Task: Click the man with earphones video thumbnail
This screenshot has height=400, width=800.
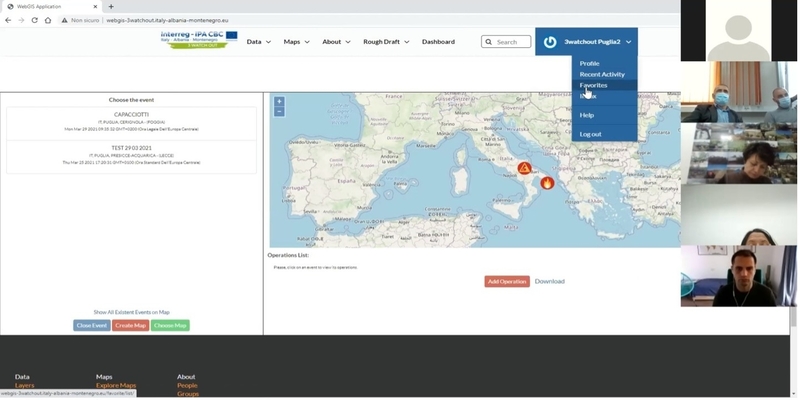Action: pos(739,276)
